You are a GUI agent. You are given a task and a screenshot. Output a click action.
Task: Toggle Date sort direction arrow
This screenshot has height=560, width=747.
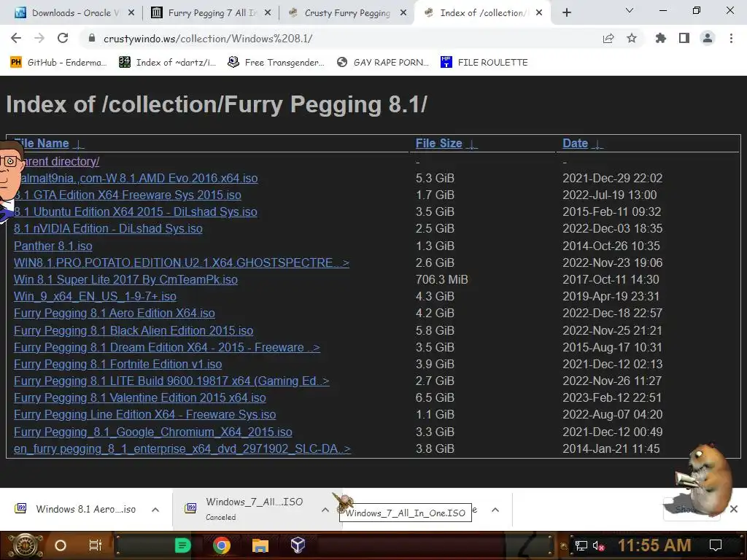point(597,144)
